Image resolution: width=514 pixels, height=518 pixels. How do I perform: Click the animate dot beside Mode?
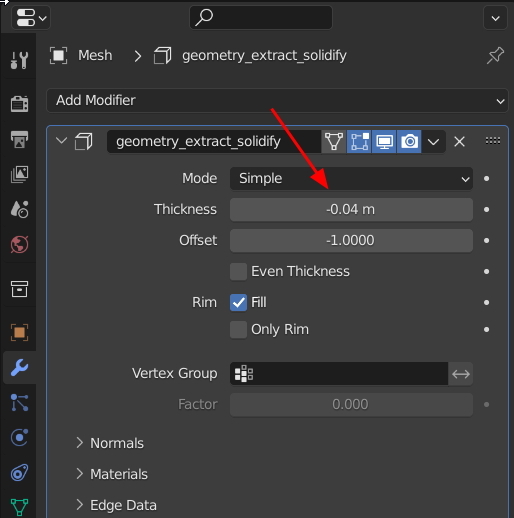[x=486, y=179]
